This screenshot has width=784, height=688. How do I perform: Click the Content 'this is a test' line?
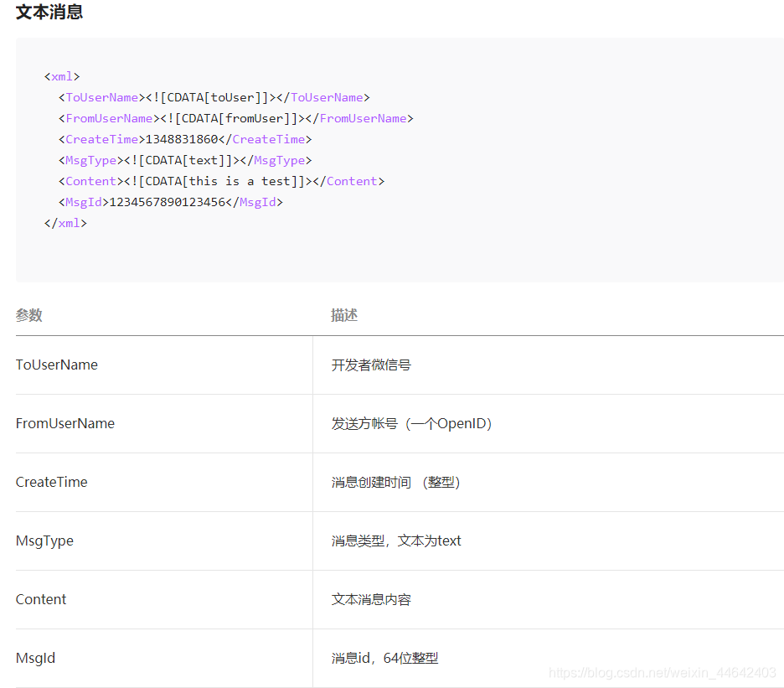point(221,182)
